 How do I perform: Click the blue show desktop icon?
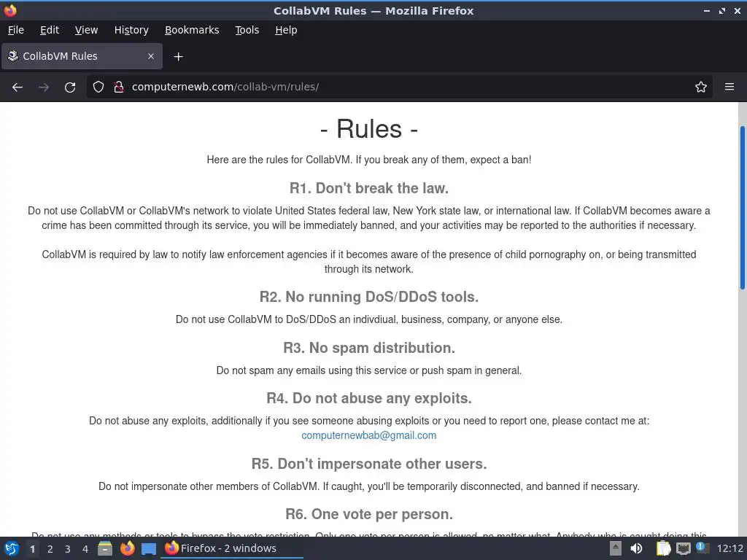(x=149, y=548)
